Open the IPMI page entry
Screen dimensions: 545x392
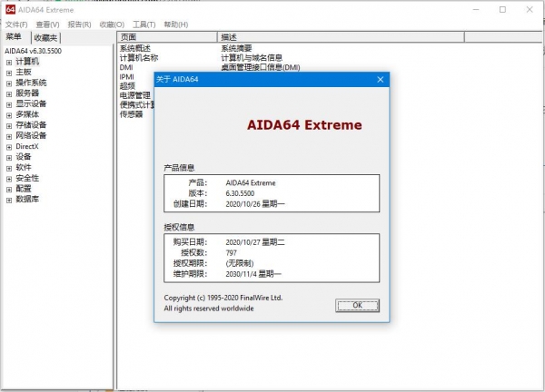127,77
